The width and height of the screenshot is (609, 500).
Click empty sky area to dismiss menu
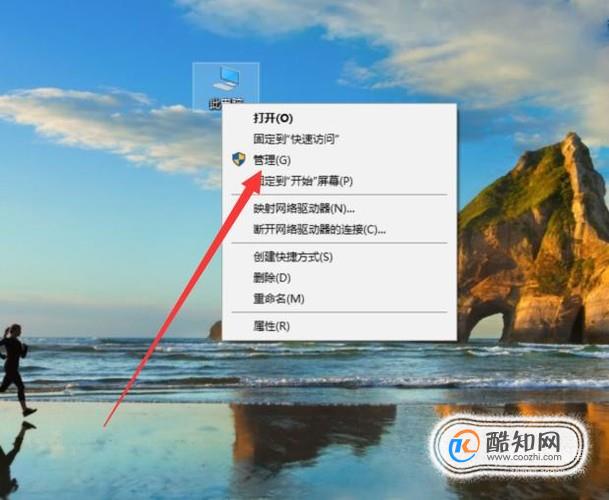[97, 47]
